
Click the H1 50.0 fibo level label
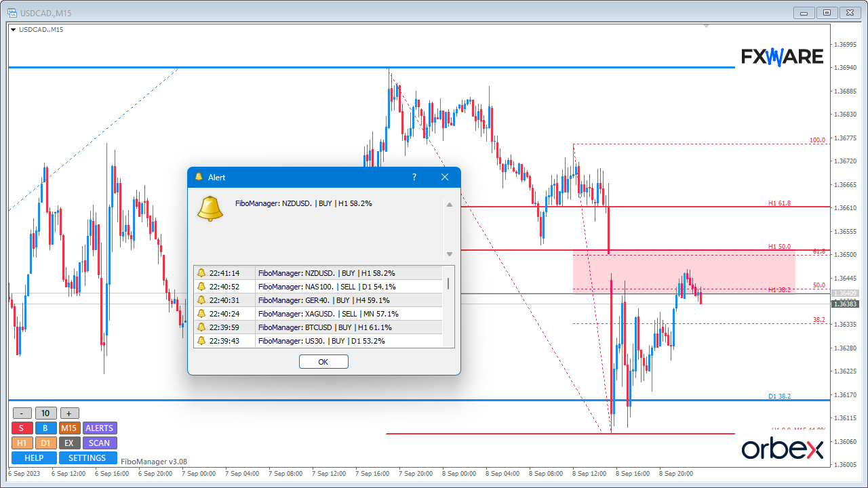click(779, 247)
